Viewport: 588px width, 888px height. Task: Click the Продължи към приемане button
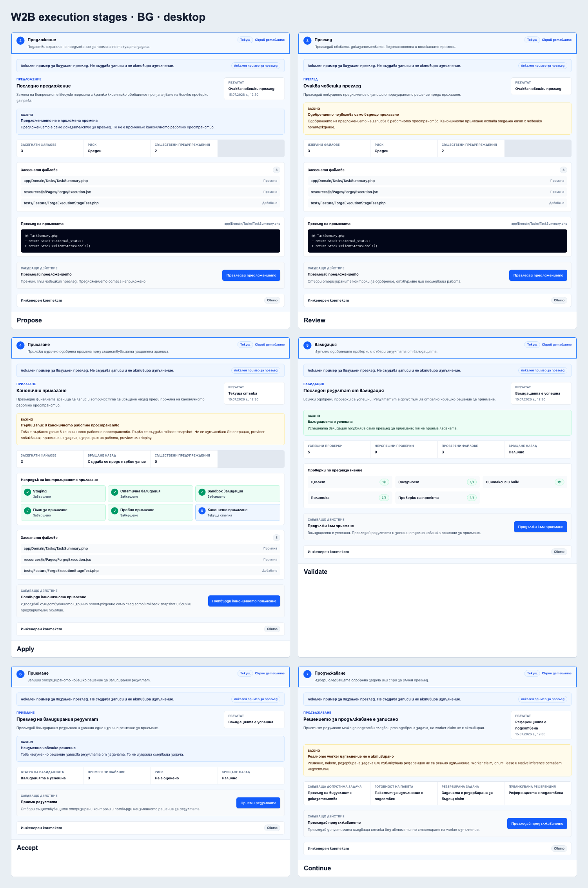pos(541,527)
